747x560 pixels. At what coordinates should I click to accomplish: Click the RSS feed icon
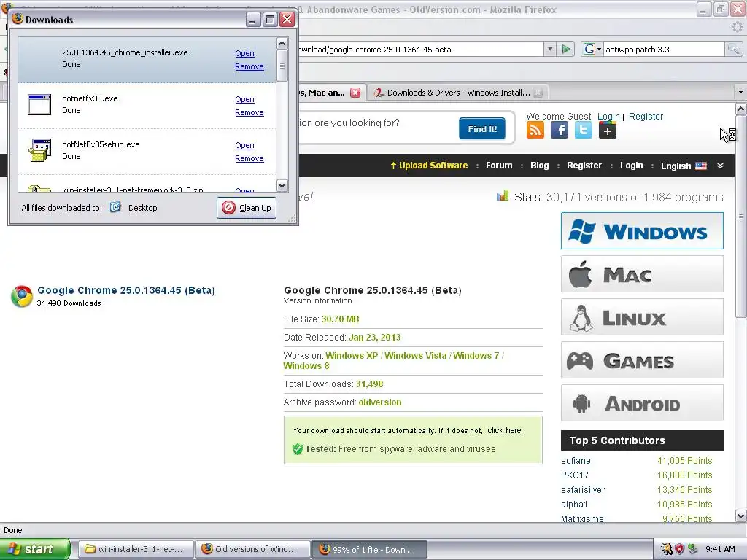[x=535, y=130]
